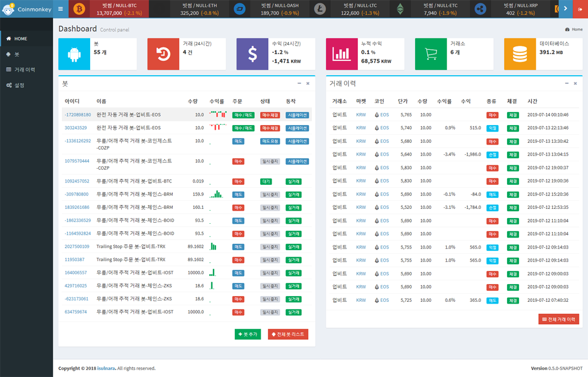Click the 전체 봇 리스트 red button
Image resolution: width=588 pixels, height=377 pixels.
click(x=288, y=335)
